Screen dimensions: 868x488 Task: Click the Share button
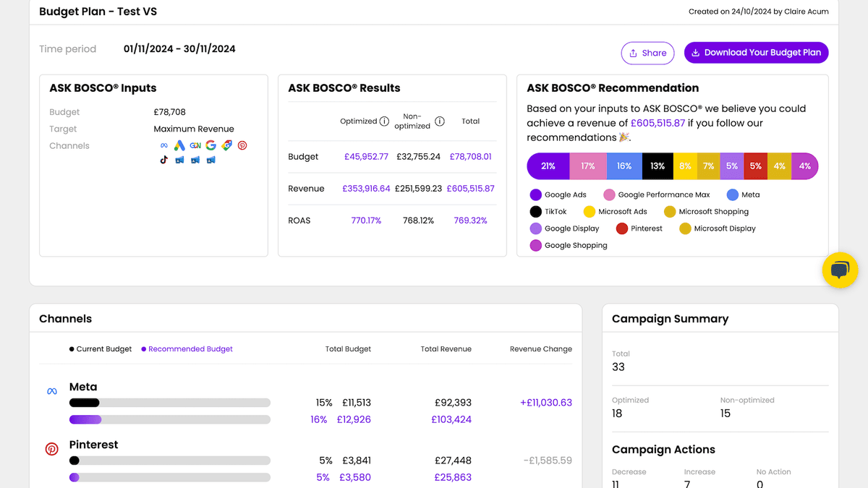click(x=647, y=53)
